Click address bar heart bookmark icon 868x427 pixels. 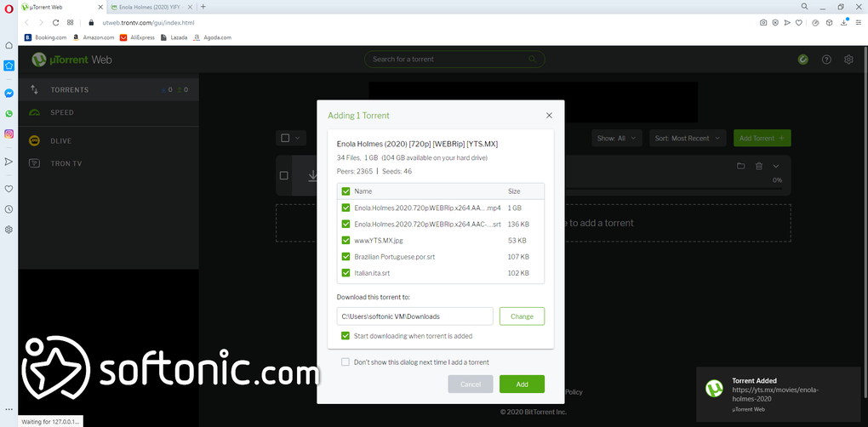click(x=799, y=23)
